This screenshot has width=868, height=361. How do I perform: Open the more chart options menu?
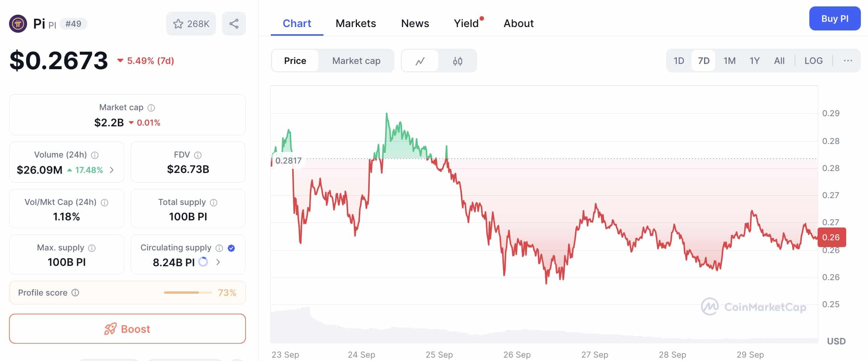click(x=848, y=61)
